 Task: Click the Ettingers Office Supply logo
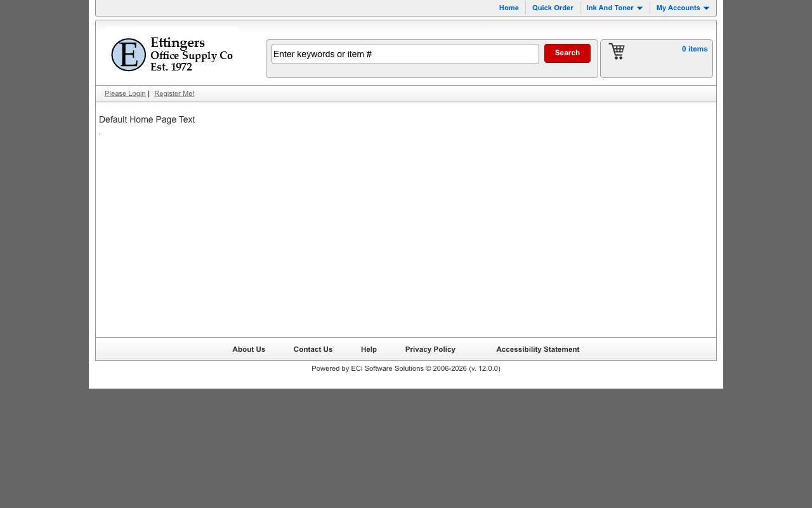coord(171,55)
